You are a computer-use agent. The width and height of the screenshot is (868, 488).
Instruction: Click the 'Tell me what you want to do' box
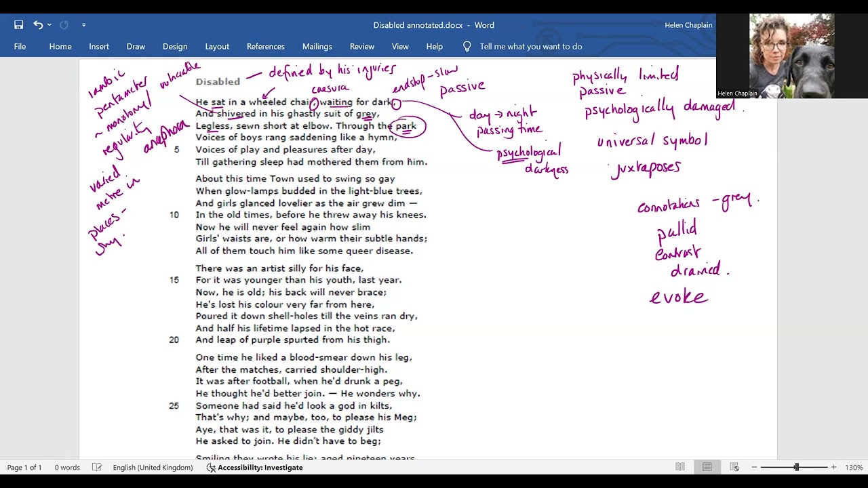(x=531, y=47)
